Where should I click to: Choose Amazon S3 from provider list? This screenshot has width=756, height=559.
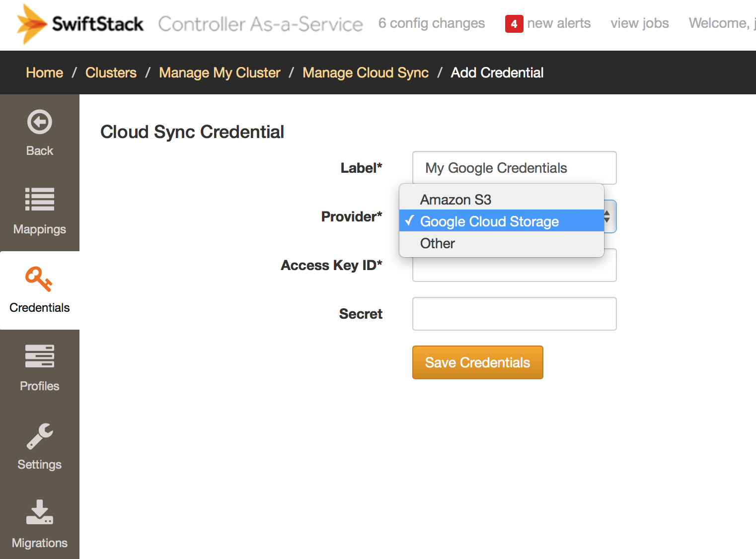point(502,200)
